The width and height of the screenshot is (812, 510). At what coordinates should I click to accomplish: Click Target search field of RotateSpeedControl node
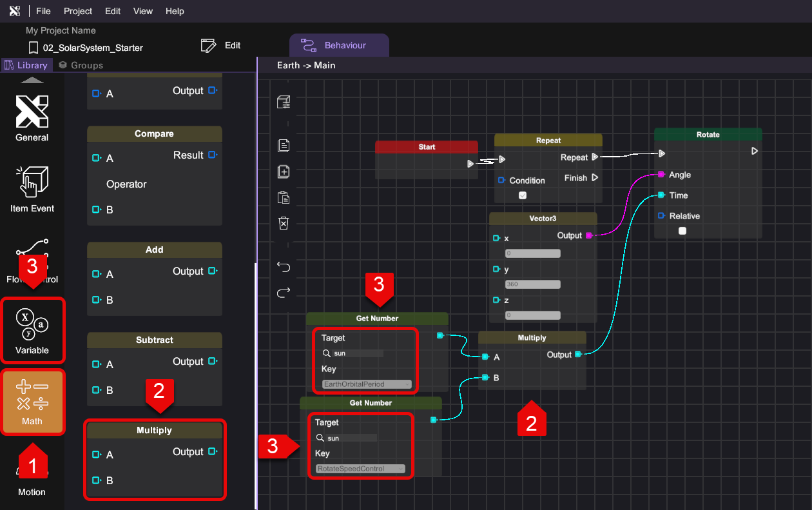pyautogui.click(x=346, y=438)
